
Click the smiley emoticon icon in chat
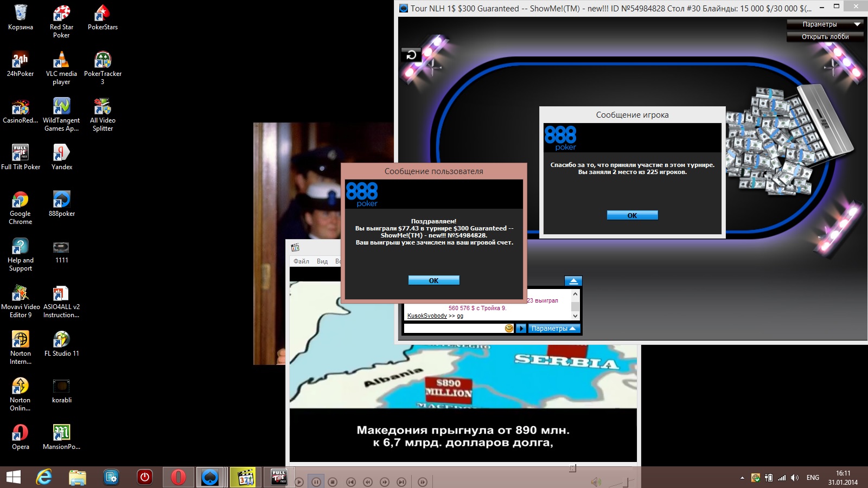pyautogui.click(x=509, y=329)
